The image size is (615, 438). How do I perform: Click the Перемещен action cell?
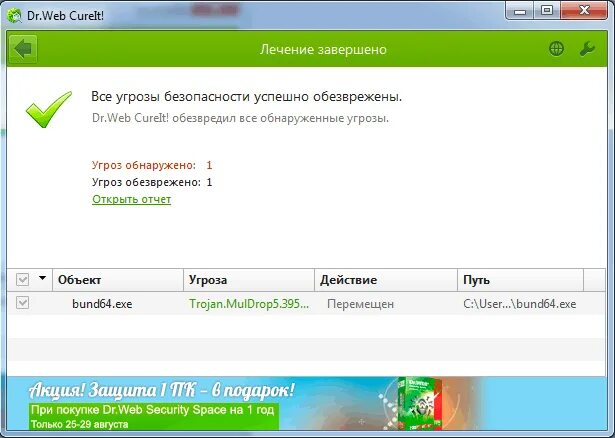360,304
